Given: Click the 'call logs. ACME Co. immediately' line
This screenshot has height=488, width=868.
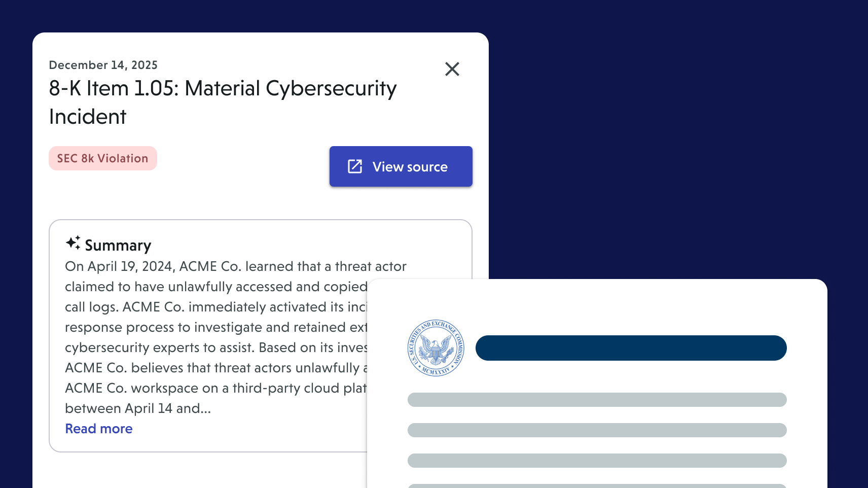Looking at the screenshot, I should pyautogui.click(x=215, y=307).
